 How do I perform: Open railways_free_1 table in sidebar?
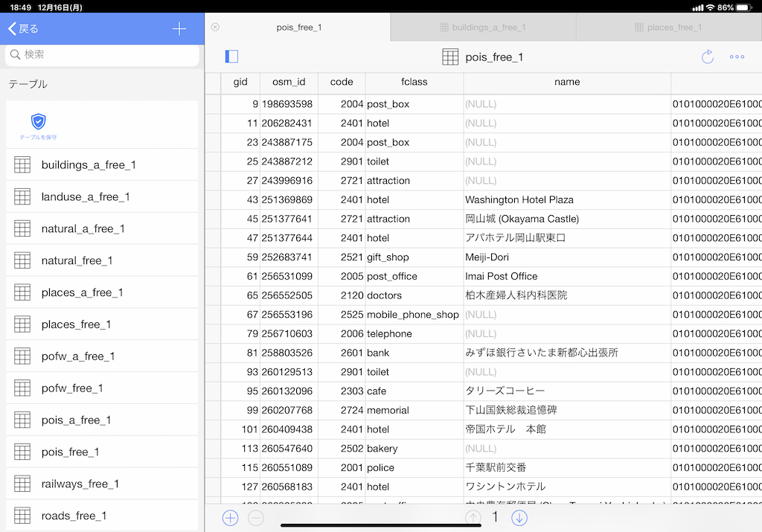[102, 484]
